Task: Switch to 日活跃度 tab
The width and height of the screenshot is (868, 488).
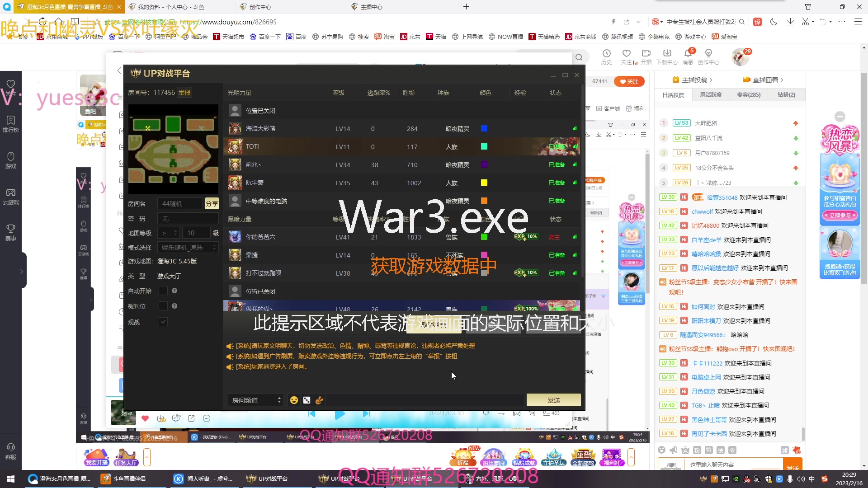Action: tap(673, 95)
